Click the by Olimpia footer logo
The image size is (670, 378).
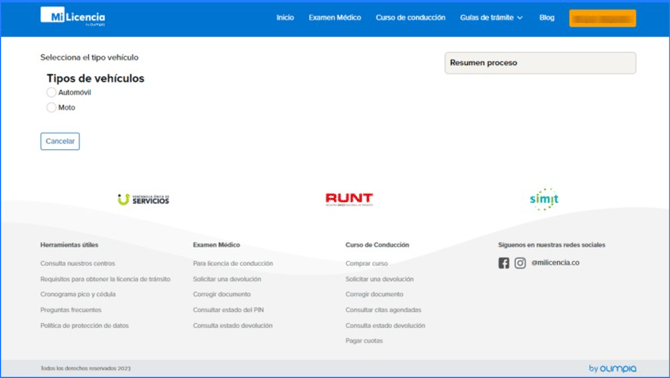[612, 368]
